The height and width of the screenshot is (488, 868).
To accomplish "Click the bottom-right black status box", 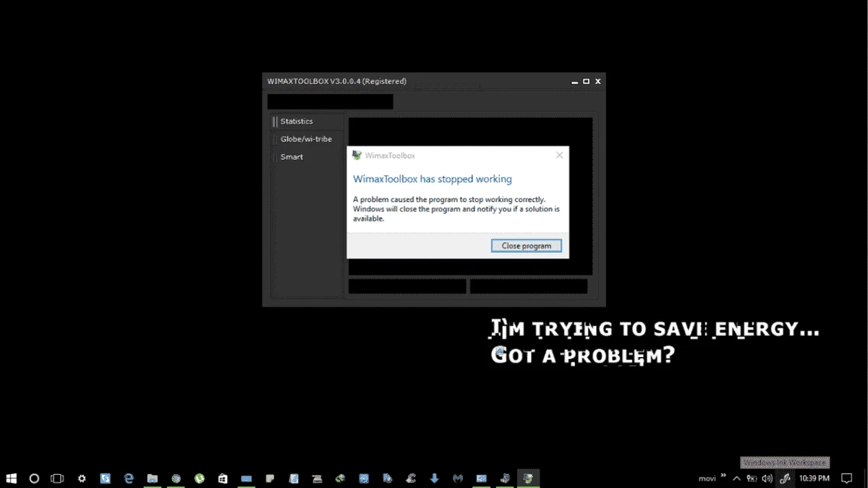I will pos(529,286).
